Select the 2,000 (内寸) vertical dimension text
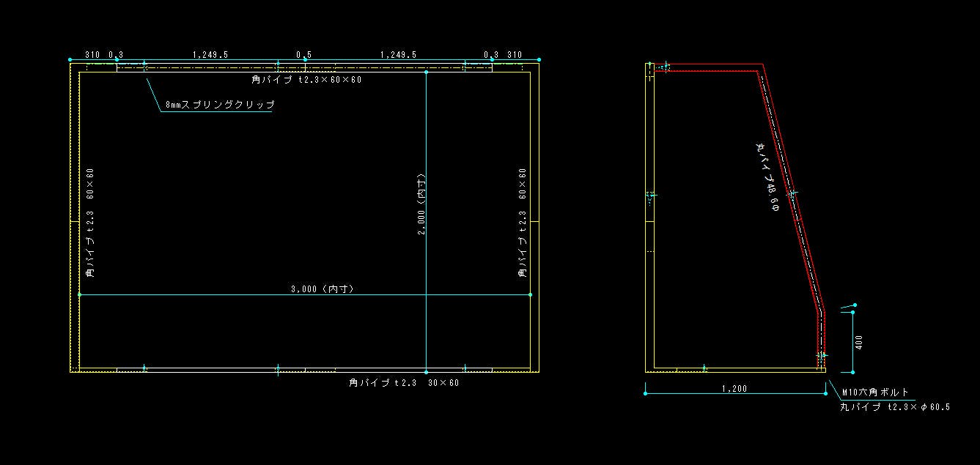 click(x=421, y=204)
